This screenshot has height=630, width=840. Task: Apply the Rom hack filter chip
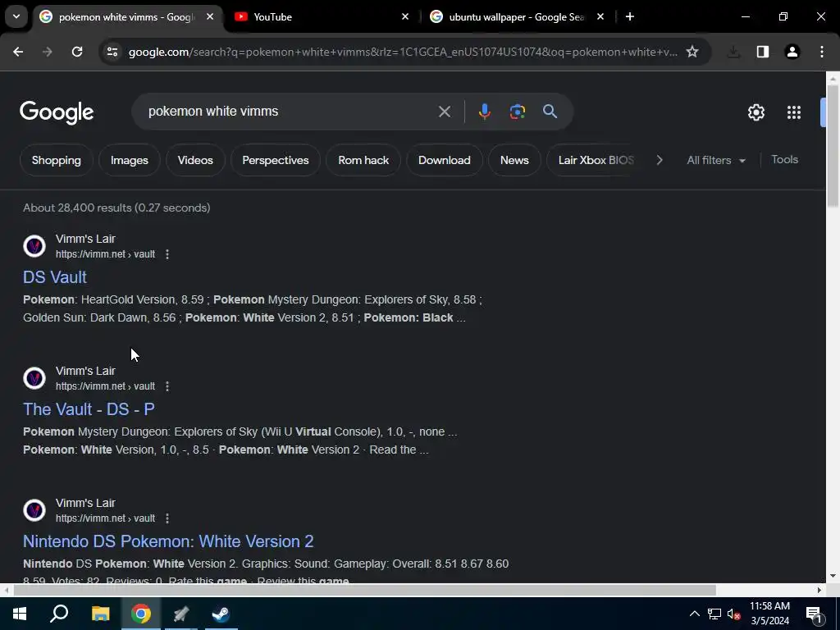tap(363, 160)
